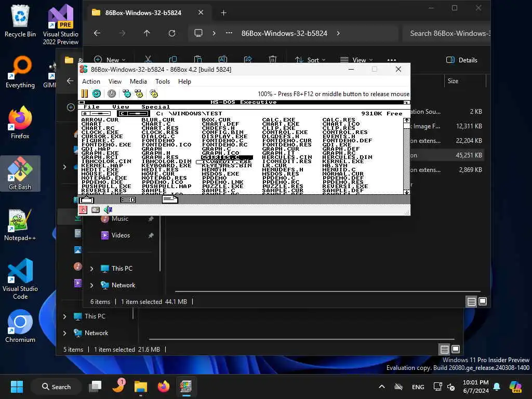Image resolution: width=532 pixels, height=399 pixels.
Task: Open the Action menu in 86Box
Action: coord(91,82)
